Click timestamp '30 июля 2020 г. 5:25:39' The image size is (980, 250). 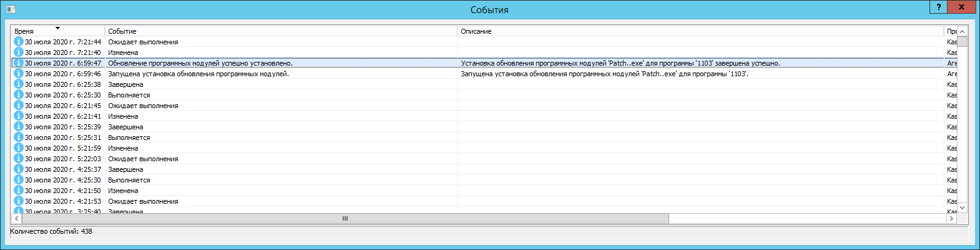[x=63, y=127]
